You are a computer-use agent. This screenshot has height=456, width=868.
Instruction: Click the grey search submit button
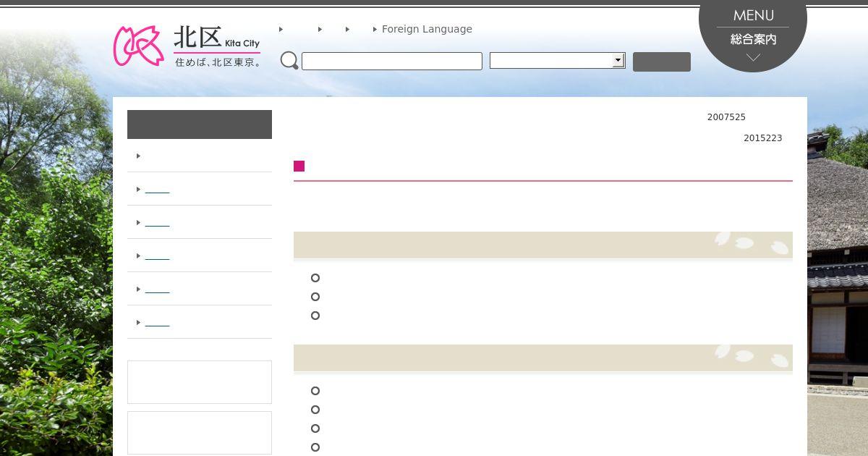point(662,62)
